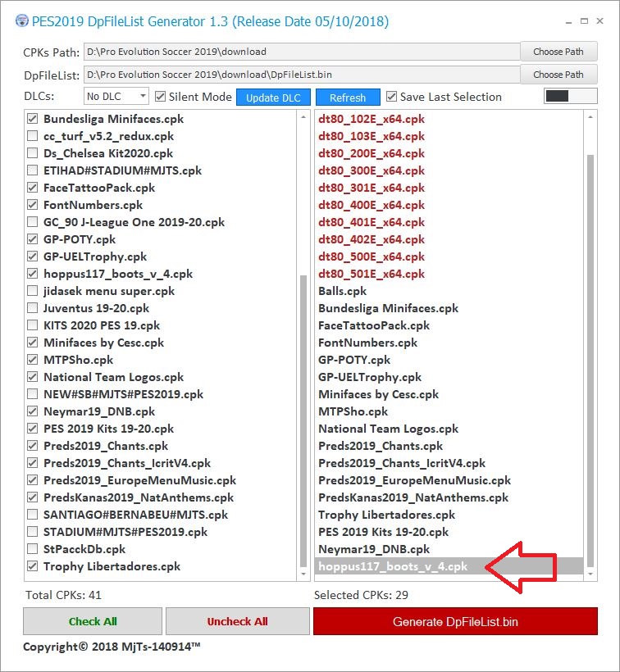Click right list scrollbar down arrow
620x672 pixels.
pos(590,574)
